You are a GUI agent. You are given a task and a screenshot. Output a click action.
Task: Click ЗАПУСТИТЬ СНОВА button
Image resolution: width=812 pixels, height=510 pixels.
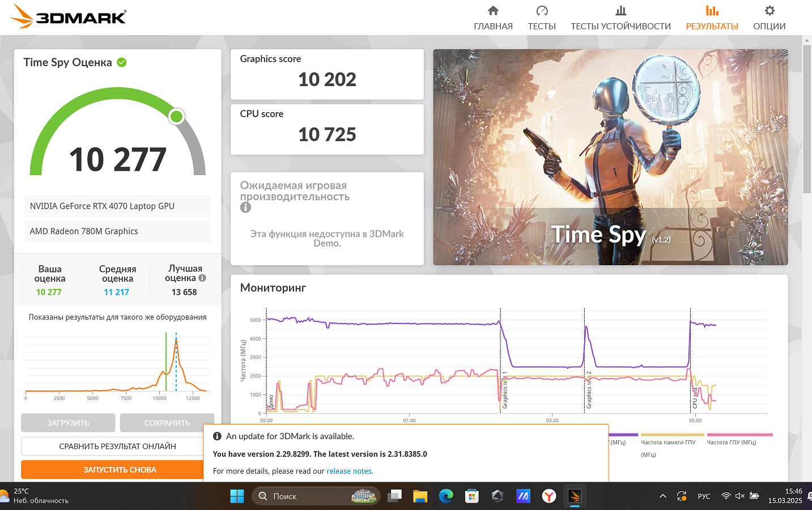(120, 470)
